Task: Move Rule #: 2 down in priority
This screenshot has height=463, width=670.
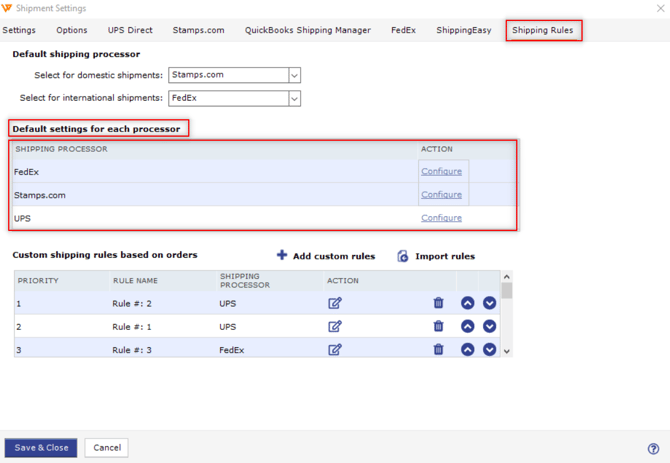Action: click(489, 303)
